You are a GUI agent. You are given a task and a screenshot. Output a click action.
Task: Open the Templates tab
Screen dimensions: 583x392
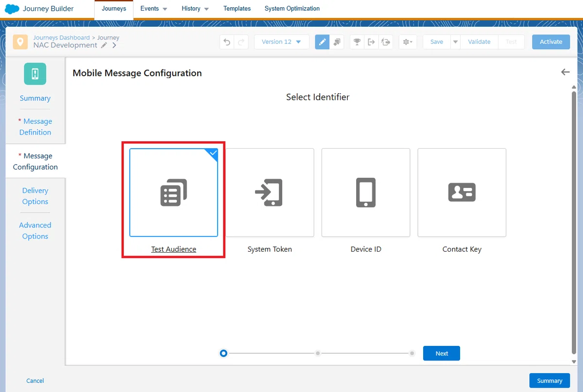tap(237, 9)
